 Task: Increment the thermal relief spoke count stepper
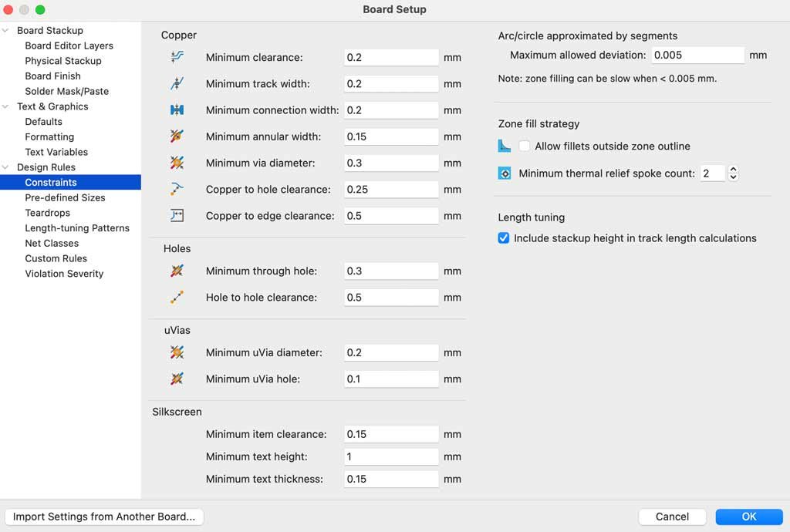coord(733,170)
